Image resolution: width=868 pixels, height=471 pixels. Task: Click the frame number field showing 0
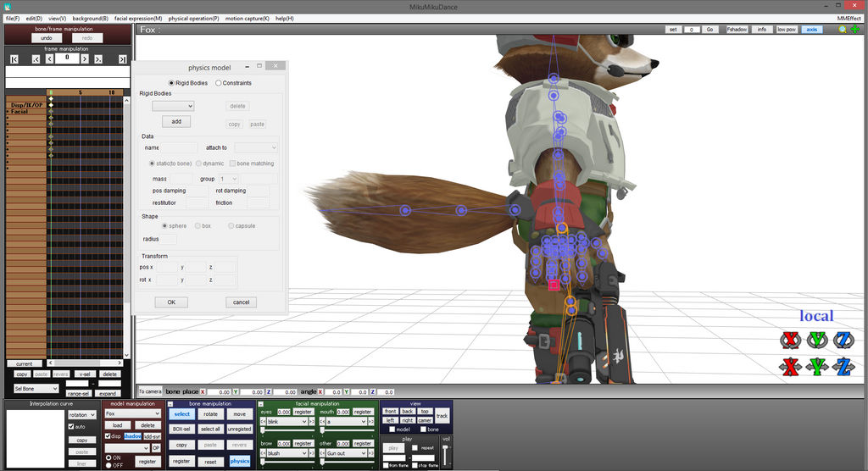coord(67,58)
